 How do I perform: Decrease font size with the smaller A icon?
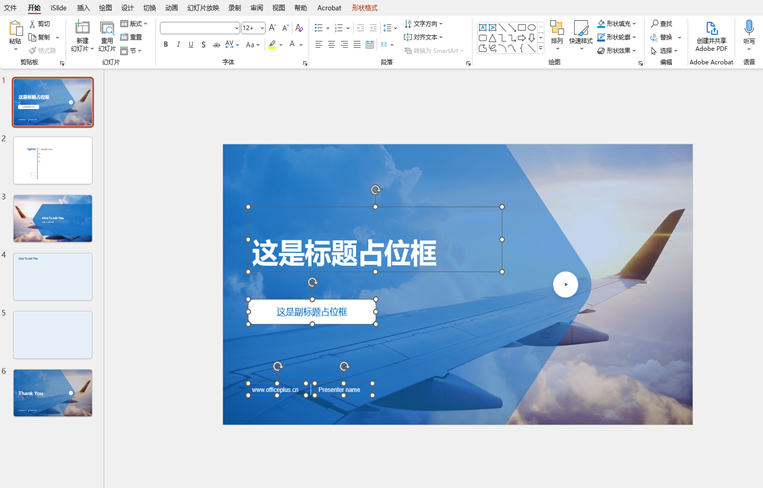tap(286, 28)
